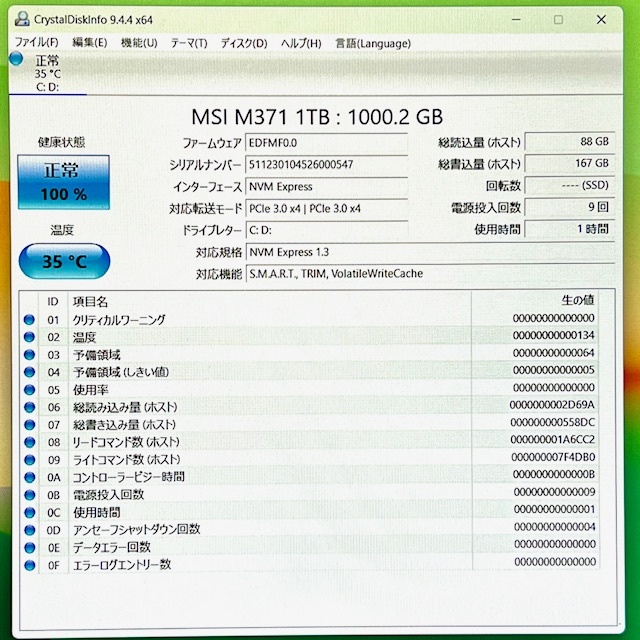Click the blue status dot for row 0B 電源投入回数
The height and width of the screenshot is (640, 640).
point(29,495)
